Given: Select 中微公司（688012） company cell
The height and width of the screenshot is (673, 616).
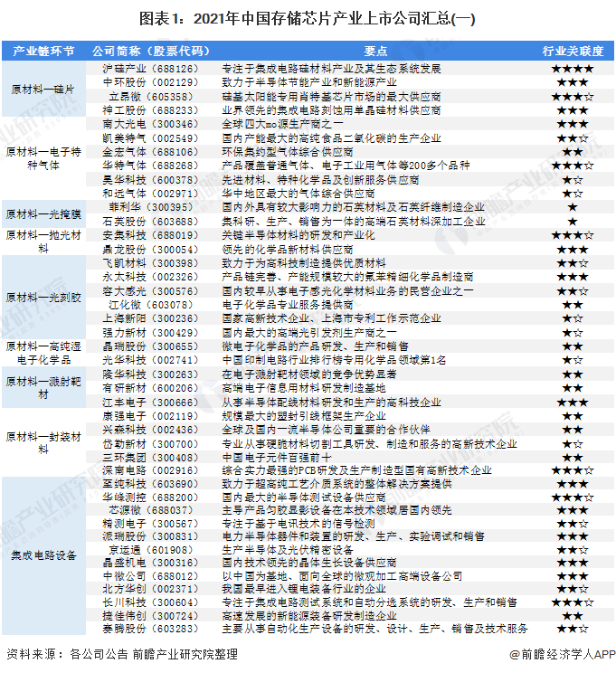Looking at the screenshot, I should (151, 576).
